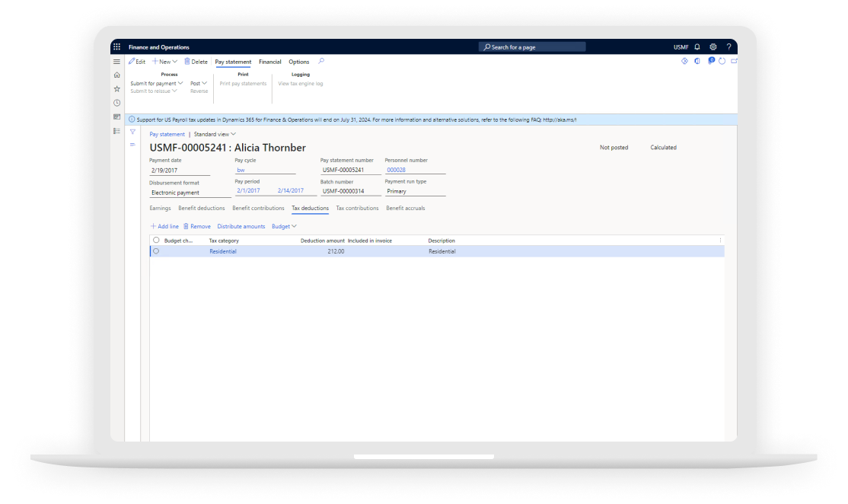Open the Standard view dropdown
This screenshot has width=848, height=504.
[x=215, y=134]
